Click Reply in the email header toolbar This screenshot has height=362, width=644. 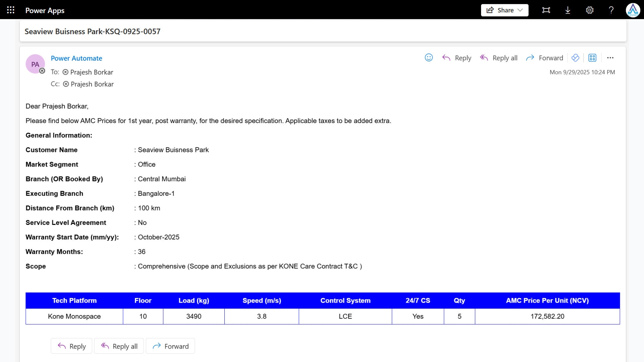click(457, 58)
